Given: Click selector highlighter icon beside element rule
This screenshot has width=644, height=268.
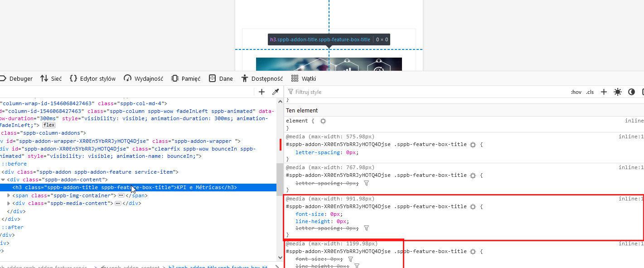Looking at the screenshot, I should click(x=323, y=121).
